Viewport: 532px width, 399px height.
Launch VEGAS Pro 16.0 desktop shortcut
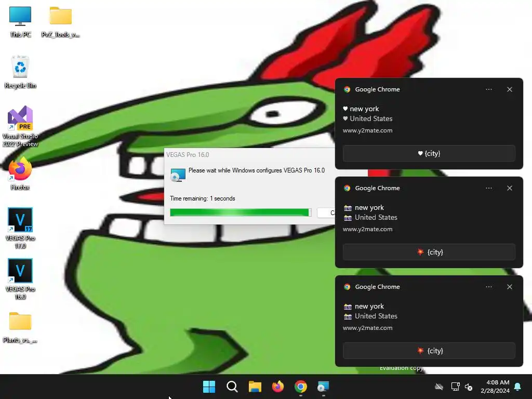[20, 279]
